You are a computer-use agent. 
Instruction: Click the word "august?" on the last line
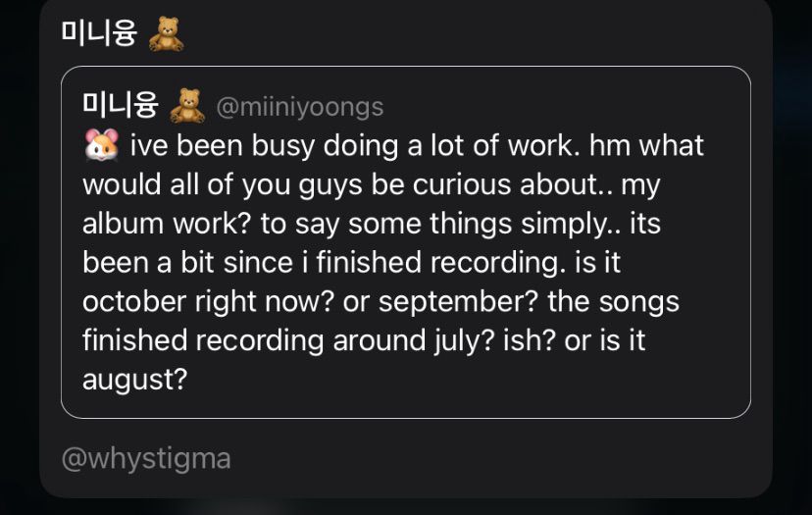click(x=134, y=380)
